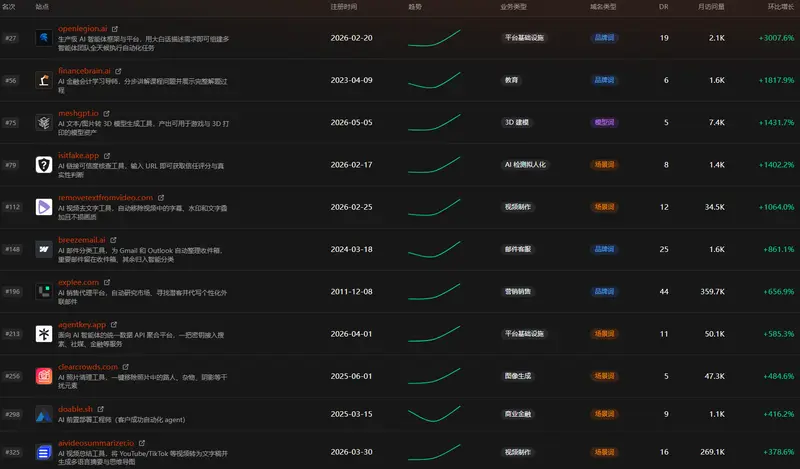This screenshot has height=469, width=800.
Task: Visit the meshgpt.io site link
Action: click(x=78, y=113)
